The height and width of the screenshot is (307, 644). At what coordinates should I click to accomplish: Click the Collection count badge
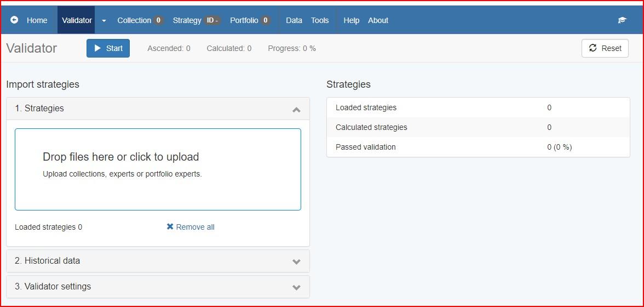158,20
